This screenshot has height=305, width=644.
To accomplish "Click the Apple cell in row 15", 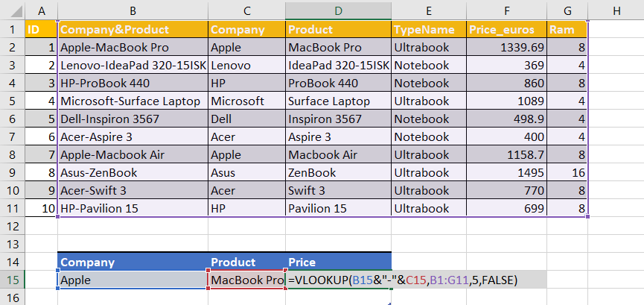I will [133, 280].
